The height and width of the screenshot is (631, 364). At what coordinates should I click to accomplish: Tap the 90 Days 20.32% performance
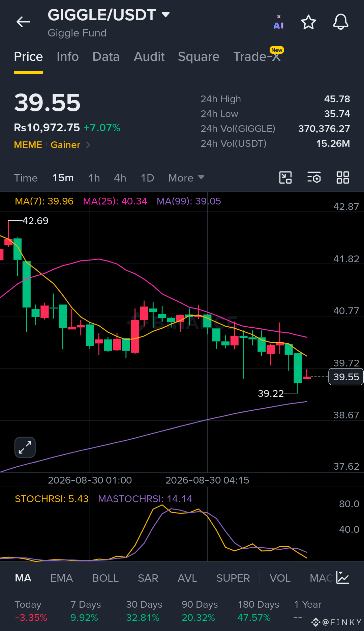200,611
